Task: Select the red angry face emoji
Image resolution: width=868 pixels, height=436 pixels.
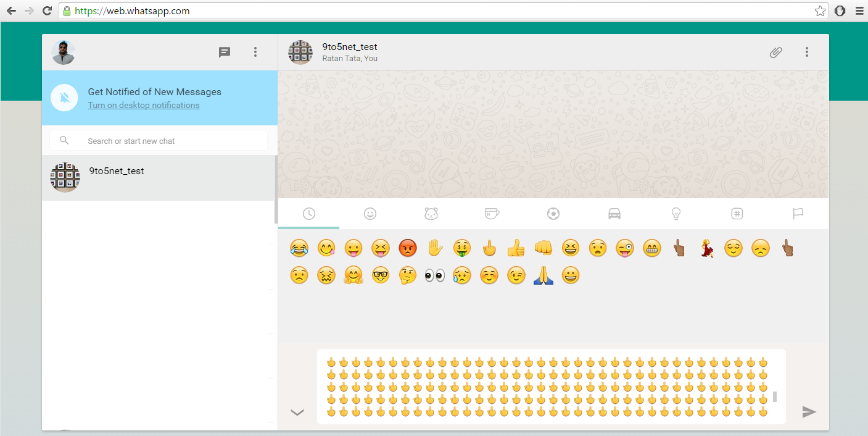Action: click(408, 248)
